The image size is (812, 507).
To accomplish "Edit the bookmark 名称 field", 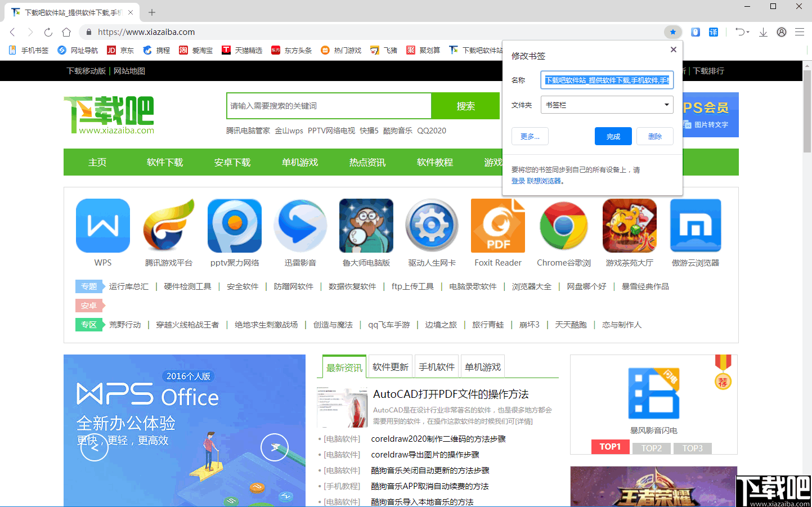I will pyautogui.click(x=607, y=80).
